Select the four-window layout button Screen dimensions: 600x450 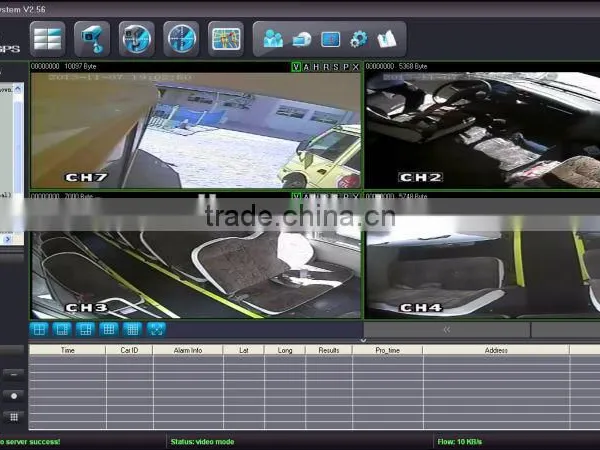point(39,329)
